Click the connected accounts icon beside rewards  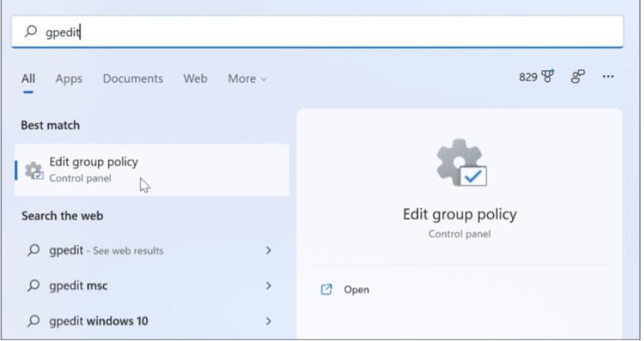point(578,77)
